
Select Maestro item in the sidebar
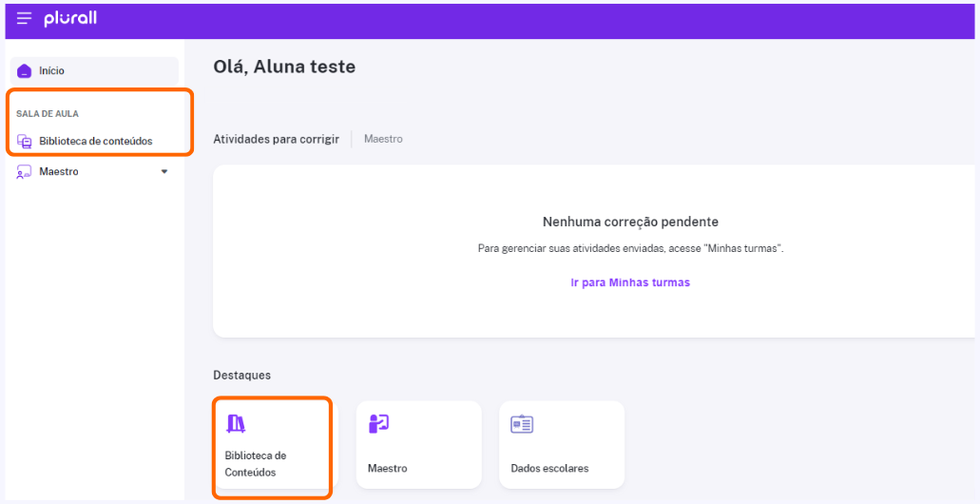(94, 171)
